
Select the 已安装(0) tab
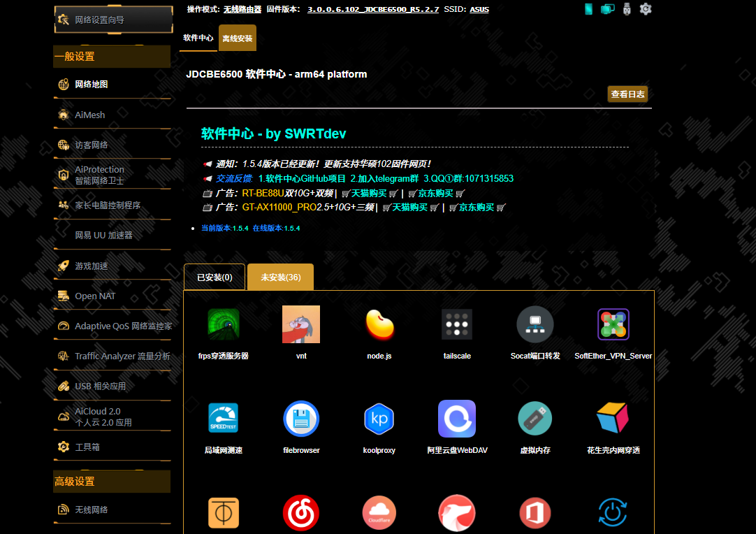[215, 277]
